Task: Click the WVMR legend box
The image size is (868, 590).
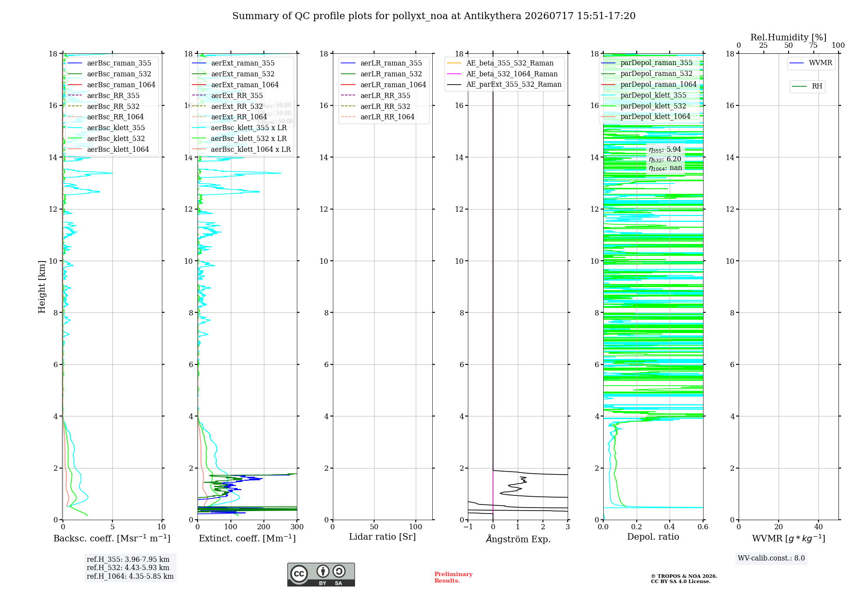Action: [x=811, y=63]
